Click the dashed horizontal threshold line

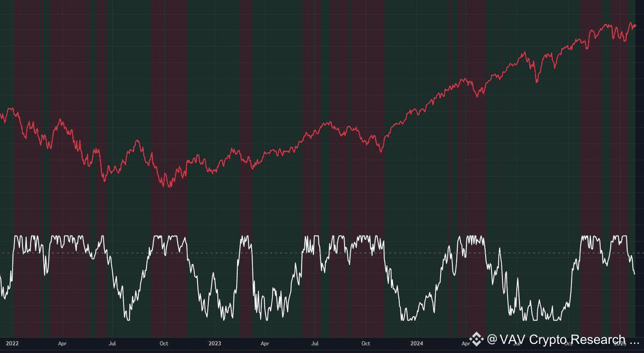click(x=322, y=253)
